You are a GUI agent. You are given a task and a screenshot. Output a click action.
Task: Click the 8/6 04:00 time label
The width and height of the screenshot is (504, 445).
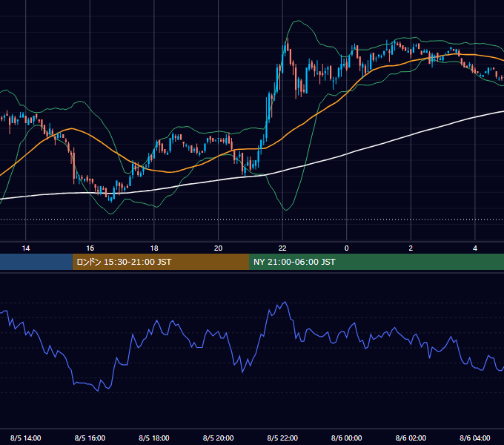click(475, 438)
